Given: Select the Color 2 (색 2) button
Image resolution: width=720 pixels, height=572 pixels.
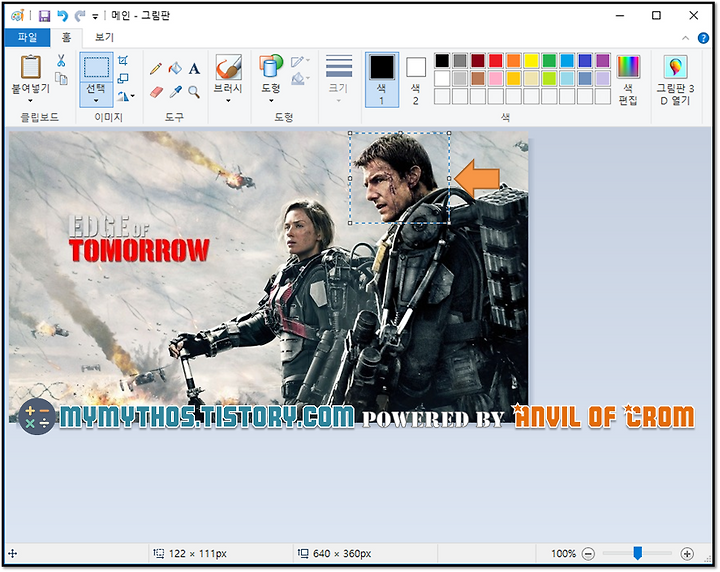Looking at the screenshot, I should click(416, 79).
